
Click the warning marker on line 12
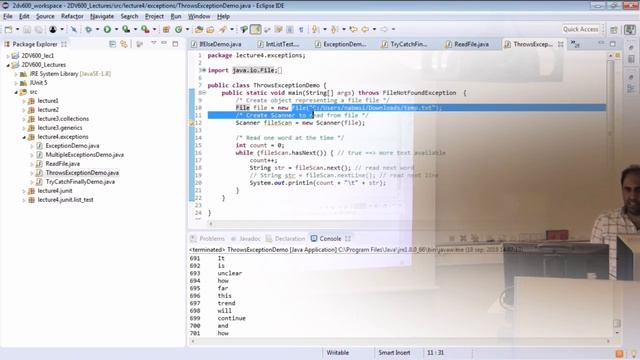pos(191,123)
